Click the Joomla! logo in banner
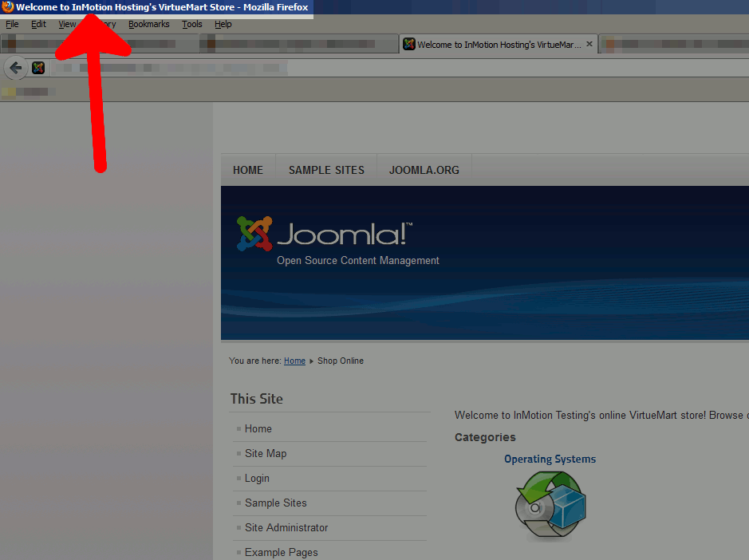 325,233
